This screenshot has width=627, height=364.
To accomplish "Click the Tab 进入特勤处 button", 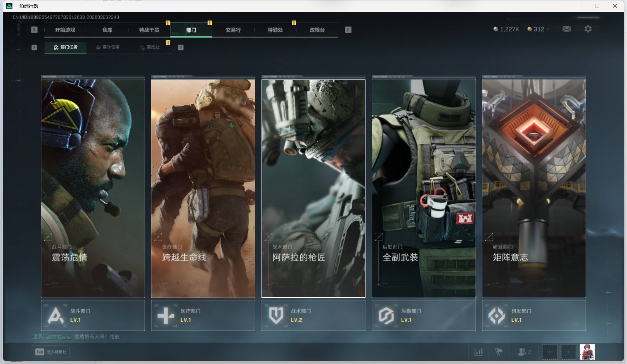I will tap(51, 352).
